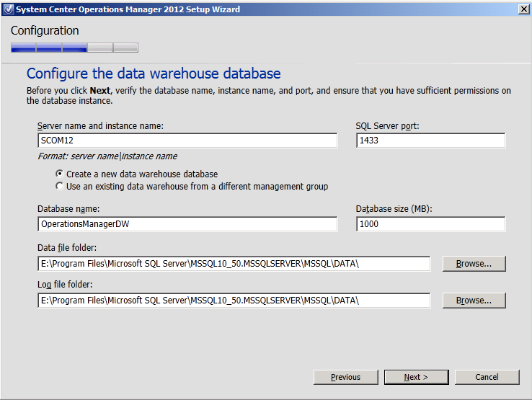This screenshot has height=400, width=532.
Task: Click the Setup Wizard title bar icon
Action: [x=8, y=9]
